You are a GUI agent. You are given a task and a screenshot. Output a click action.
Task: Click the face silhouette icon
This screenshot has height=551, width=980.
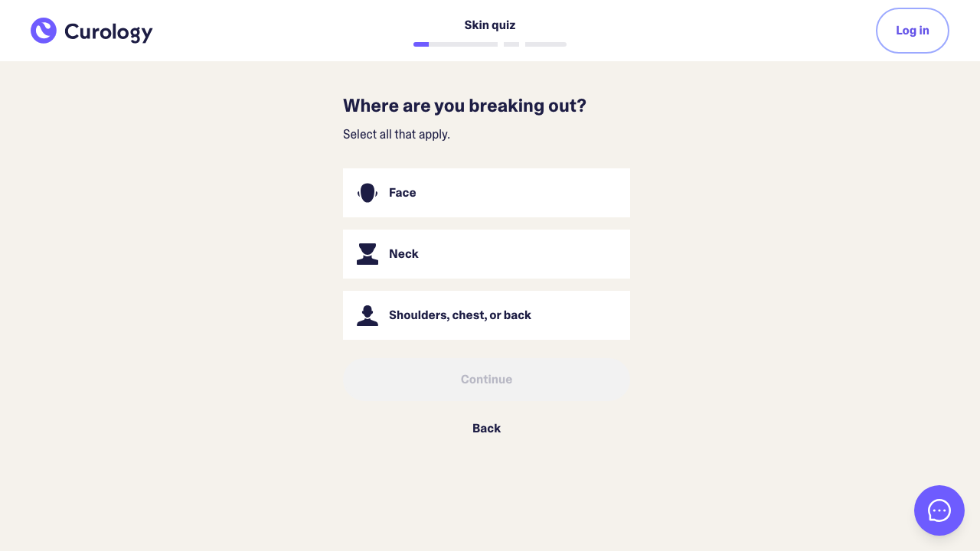click(x=367, y=193)
